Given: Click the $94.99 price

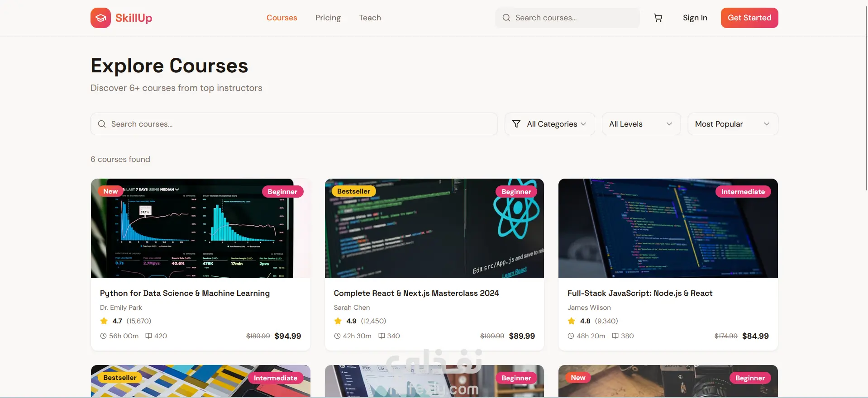Looking at the screenshot, I should coord(288,336).
